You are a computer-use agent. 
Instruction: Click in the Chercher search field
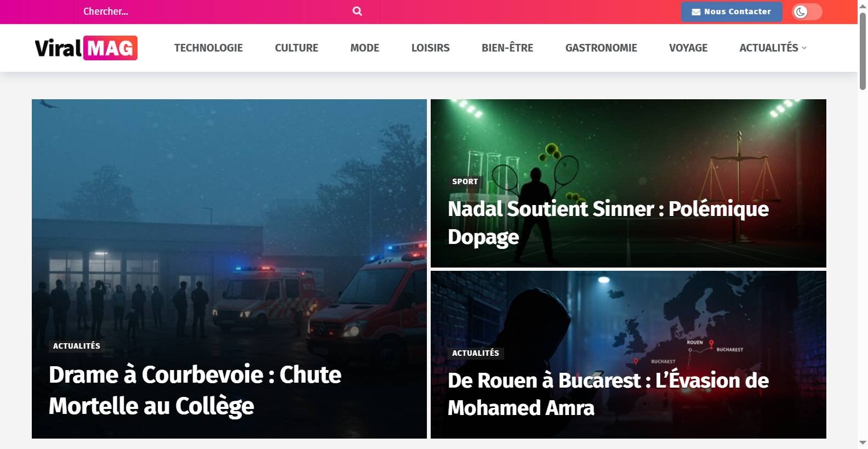pyautogui.click(x=214, y=12)
